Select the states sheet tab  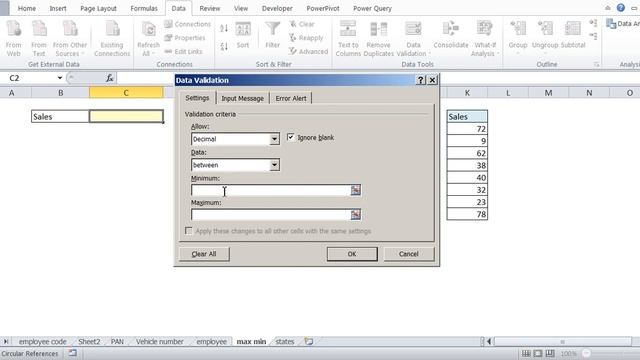[x=284, y=342]
